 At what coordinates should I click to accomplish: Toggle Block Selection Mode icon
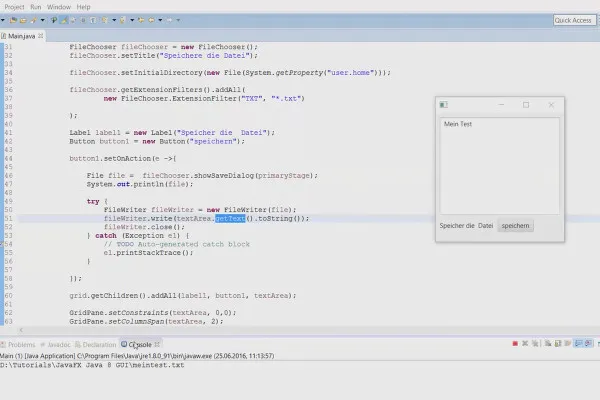[x=83, y=20]
